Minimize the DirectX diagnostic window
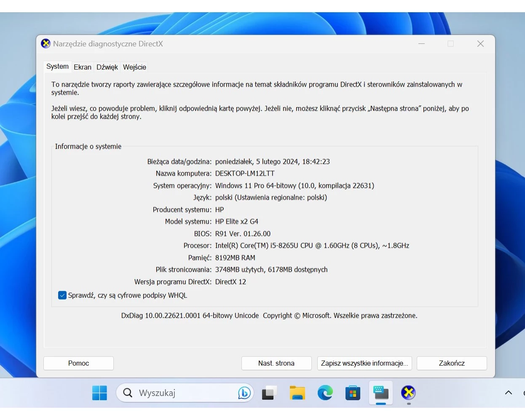The width and height of the screenshot is (525, 420). coord(421,44)
